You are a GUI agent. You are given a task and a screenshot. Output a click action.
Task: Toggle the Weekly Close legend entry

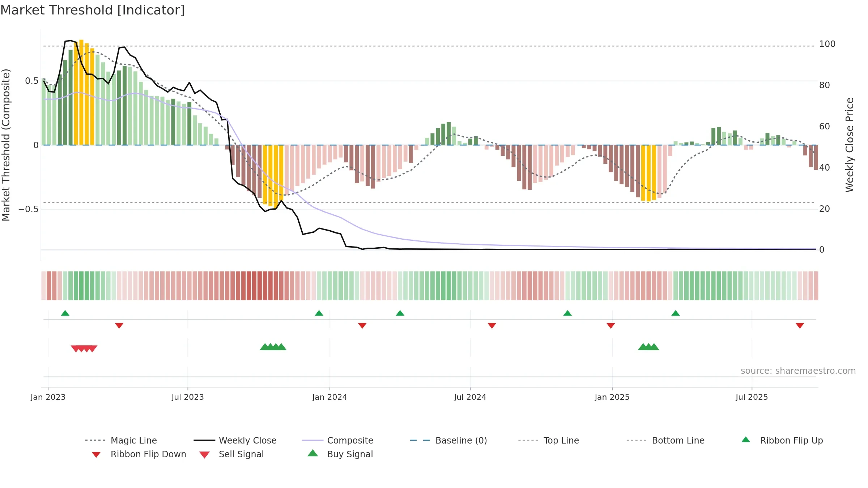(235, 440)
